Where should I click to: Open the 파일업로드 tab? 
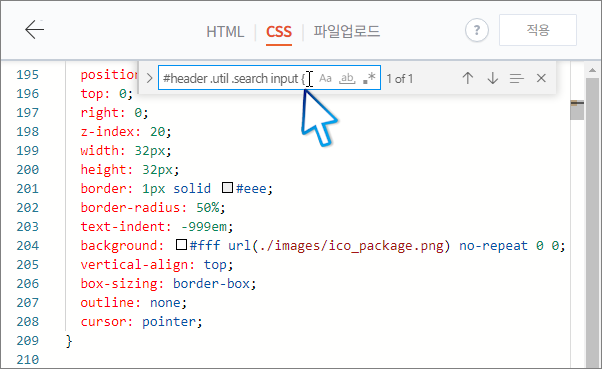[347, 31]
